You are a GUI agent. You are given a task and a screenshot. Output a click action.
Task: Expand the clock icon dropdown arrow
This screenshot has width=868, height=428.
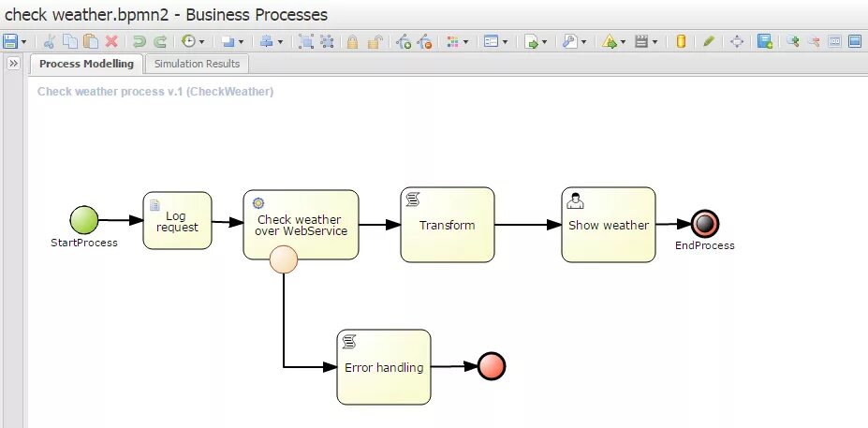point(202,42)
